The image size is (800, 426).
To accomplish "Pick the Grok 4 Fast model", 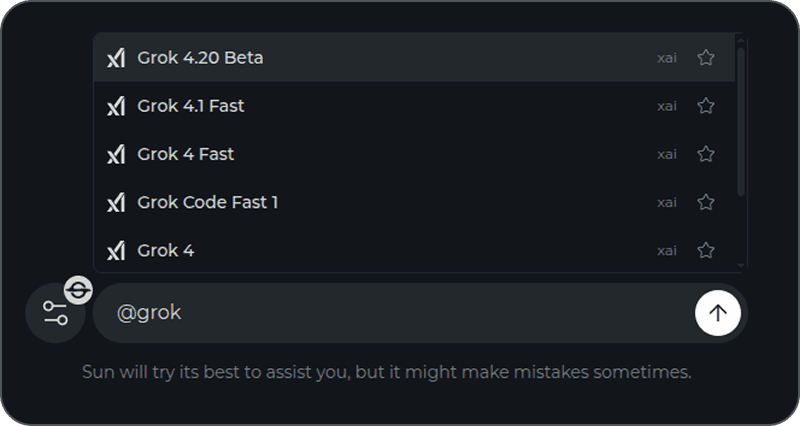I will 186,154.
